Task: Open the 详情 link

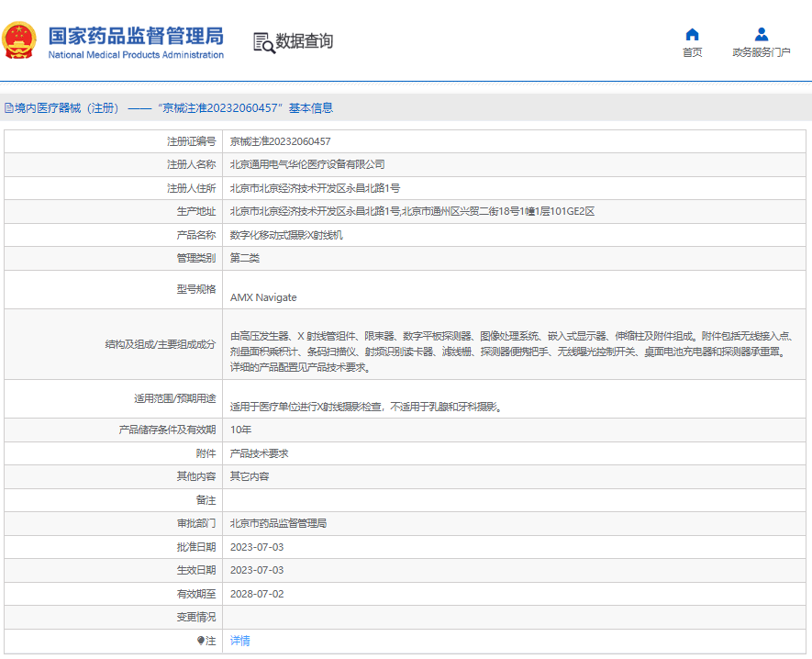Action: pos(239,641)
